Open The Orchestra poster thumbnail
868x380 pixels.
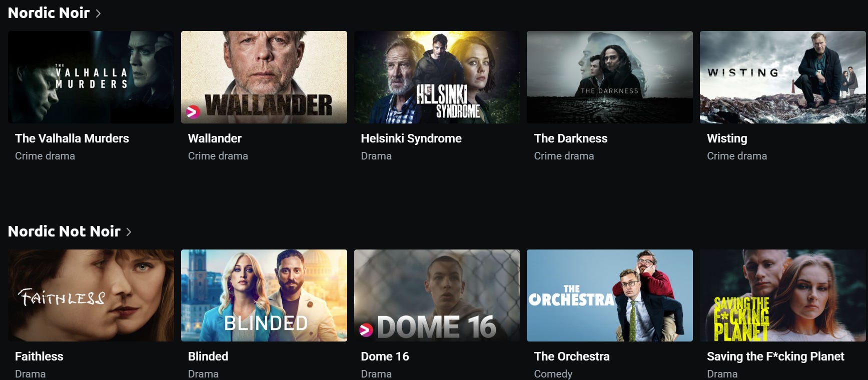610,295
